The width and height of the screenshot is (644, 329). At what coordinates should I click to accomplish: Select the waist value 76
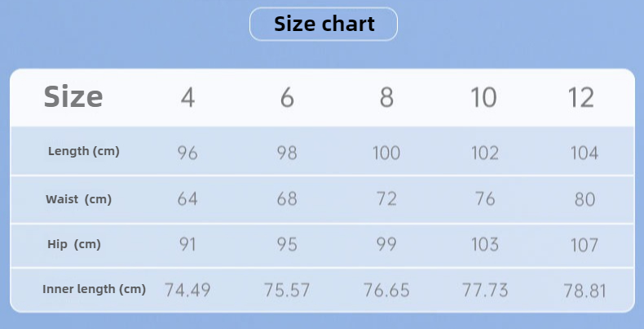[484, 199]
